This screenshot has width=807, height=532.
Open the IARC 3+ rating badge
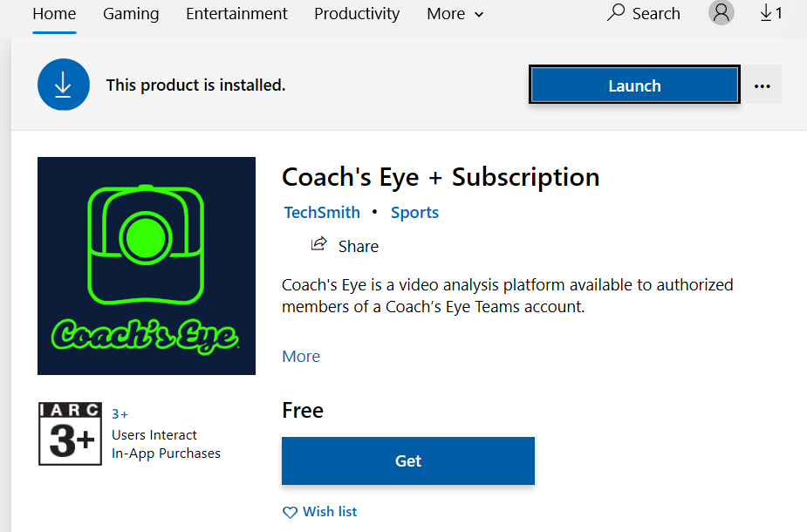70,433
